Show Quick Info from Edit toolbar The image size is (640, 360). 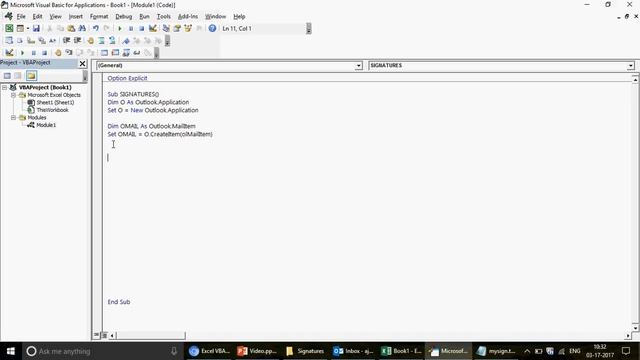31,40
